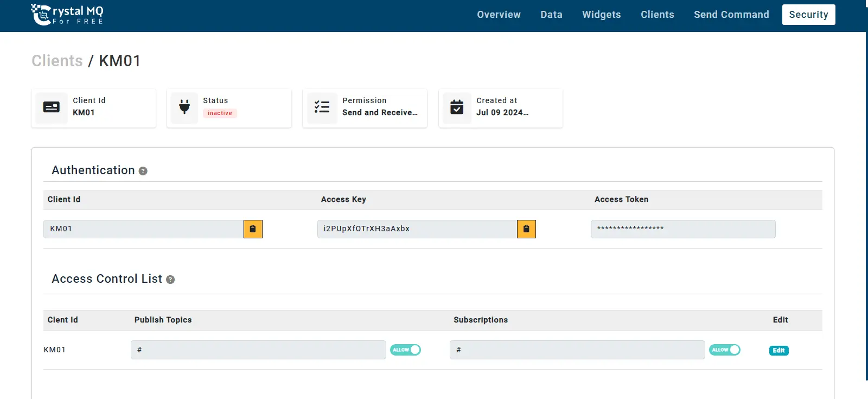868x399 pixels.
Task: Click the Crystal MQ logo
Action: click(x=67, y=15)
